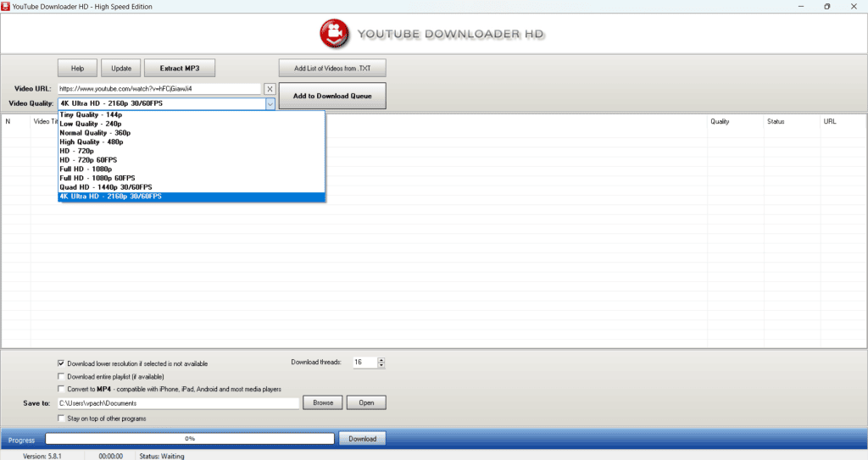Click the Status: Waiting text
Screen dimensions: 868x460
(162, 456)
